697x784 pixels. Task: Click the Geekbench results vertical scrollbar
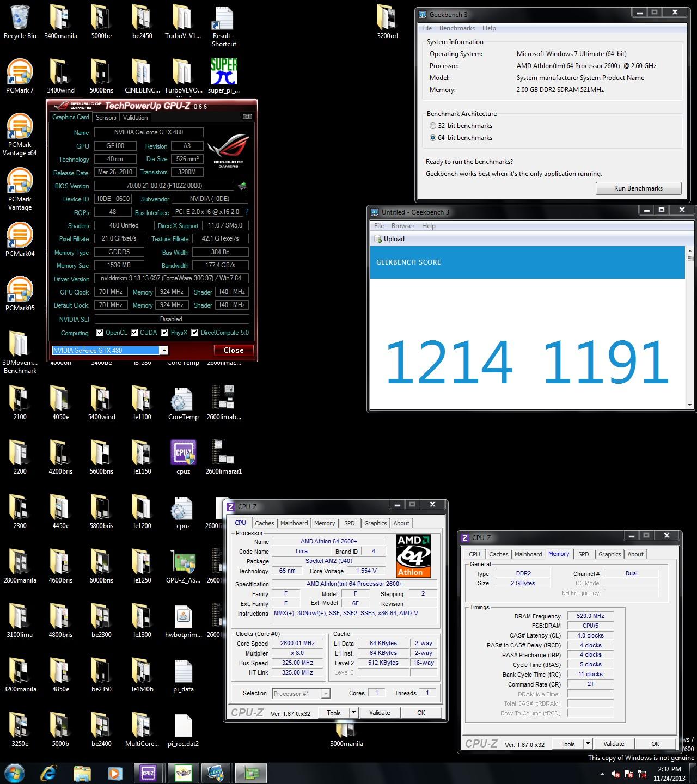pos(690,327)
